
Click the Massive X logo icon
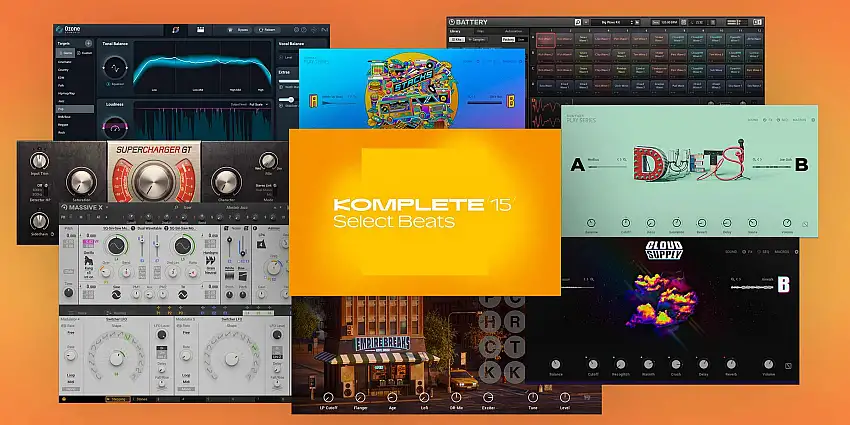64,207
